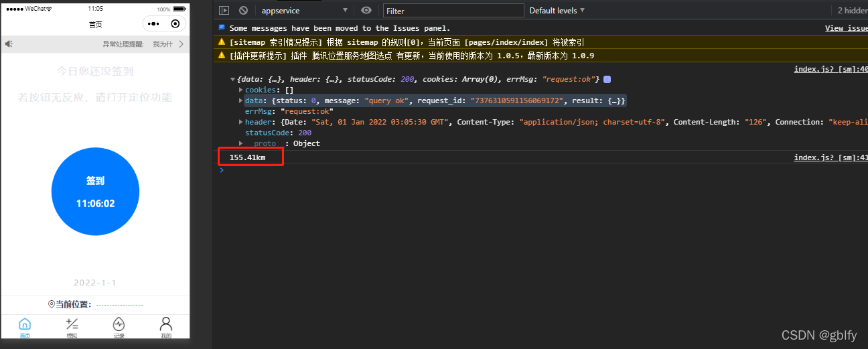Tap the notice bar speaker icon
This screenshot has height=349, width=868.
(x=9, y=44)
